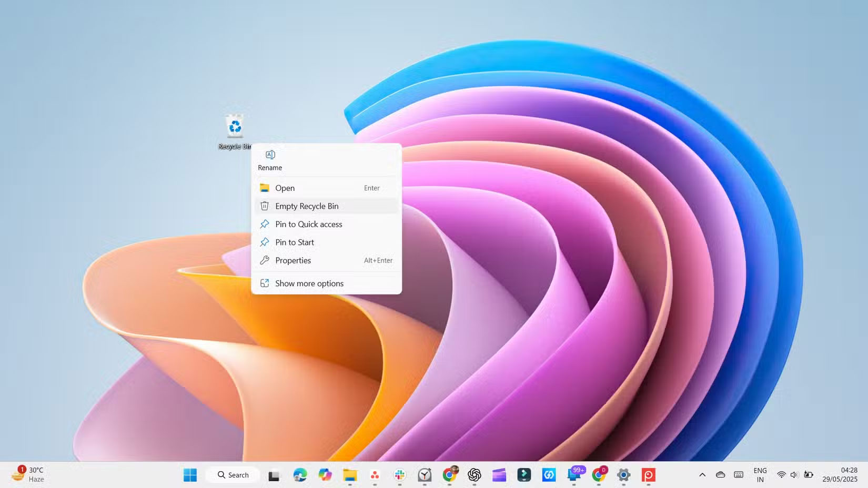Open Teams showing 99+ notifications
The height and width of the screenshot is (488, 868).
pyautogui.click(x=573, y=476)
